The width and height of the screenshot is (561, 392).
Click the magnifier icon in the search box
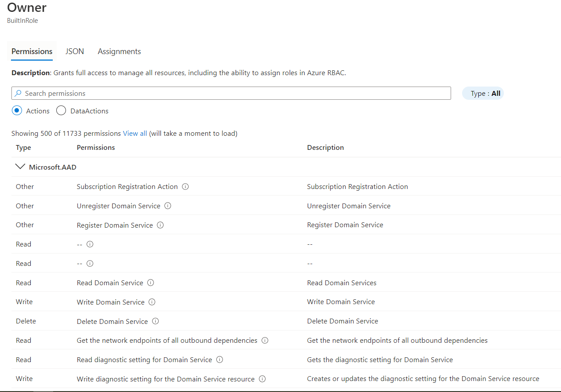(18, 93)
